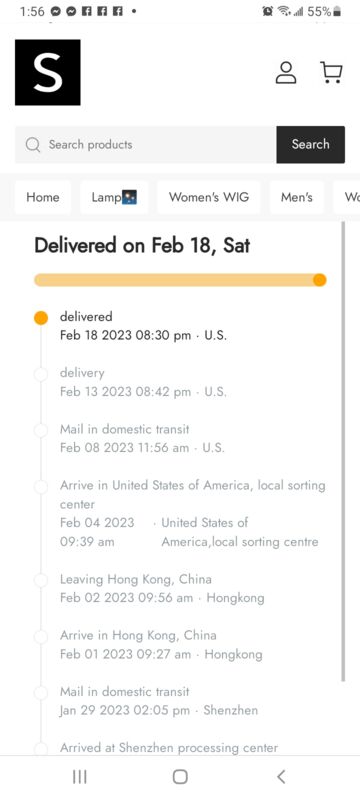360x800 pixels.
Task: Click the Search button
Action: pyautogui.click(x=311, y=144)
